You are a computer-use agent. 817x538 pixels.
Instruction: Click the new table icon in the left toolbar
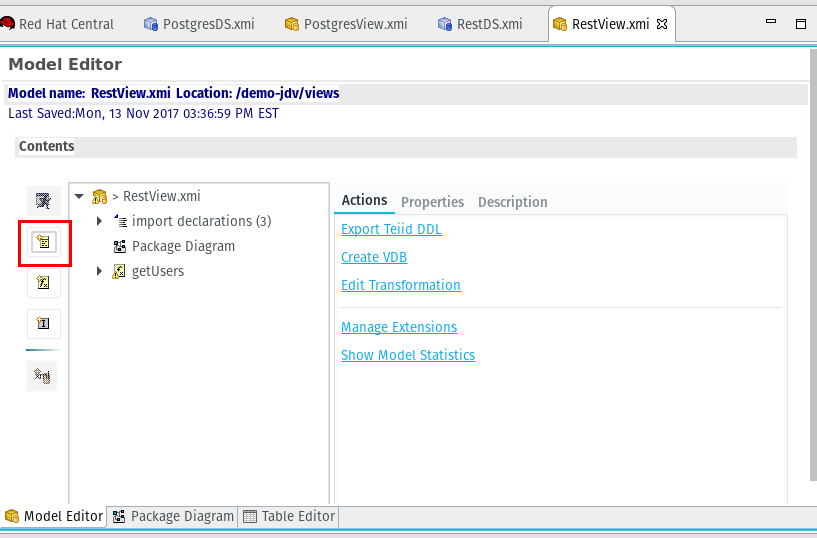point(44,242)
